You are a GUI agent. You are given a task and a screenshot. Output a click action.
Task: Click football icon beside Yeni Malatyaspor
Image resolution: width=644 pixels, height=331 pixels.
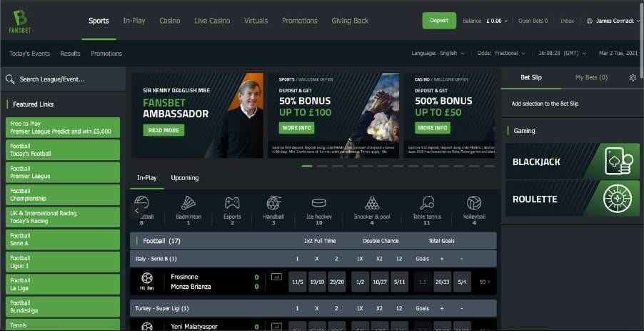tap(146, 327)
